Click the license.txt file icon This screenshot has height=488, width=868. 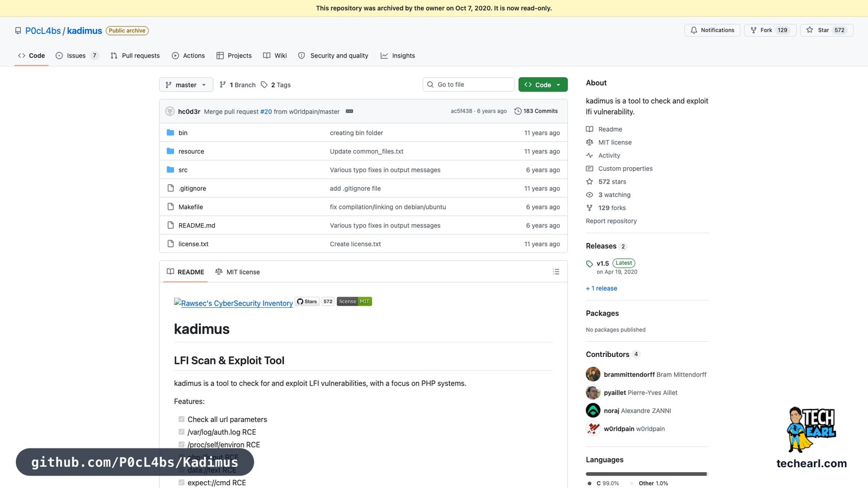pos(171,244)
